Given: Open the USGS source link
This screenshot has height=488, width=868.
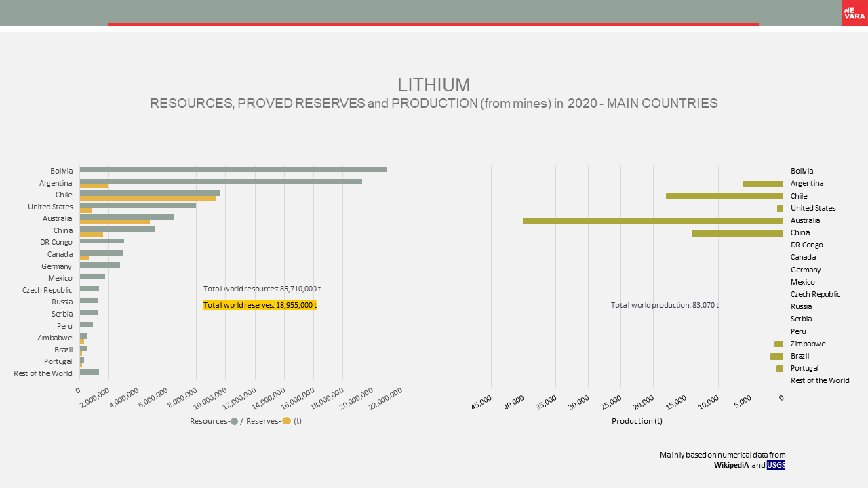Looking at the screenshot, I should click(x=776, y=465).
